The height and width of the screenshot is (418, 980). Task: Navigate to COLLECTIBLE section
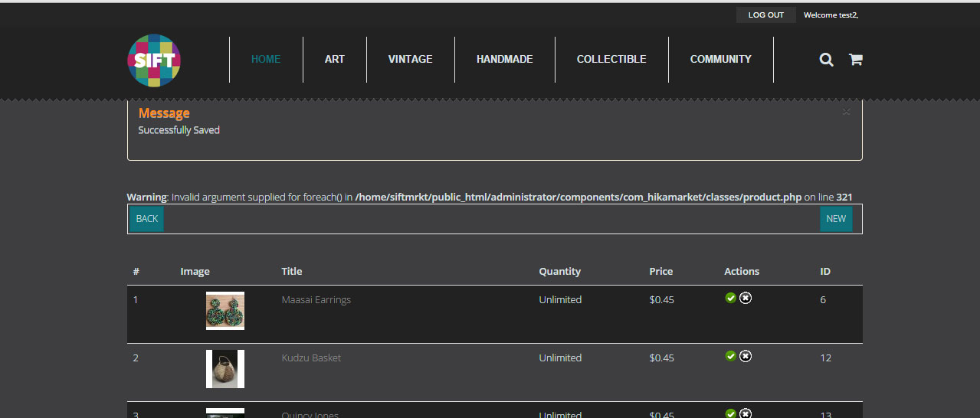611,59
